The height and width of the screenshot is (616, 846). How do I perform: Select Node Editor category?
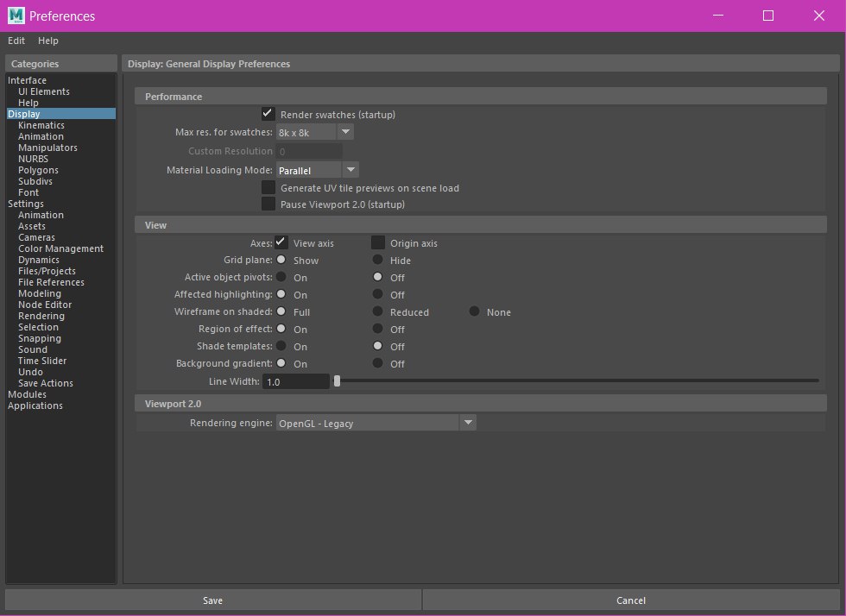45,305
